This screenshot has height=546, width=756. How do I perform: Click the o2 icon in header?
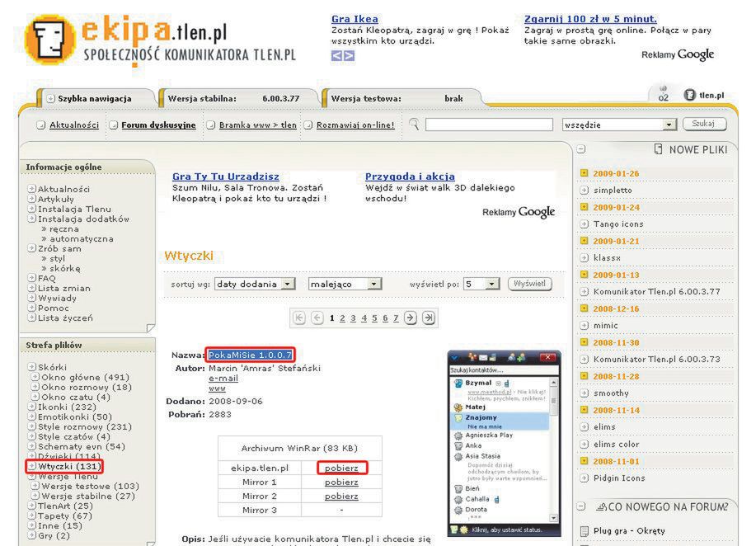[x=664, y=94]
